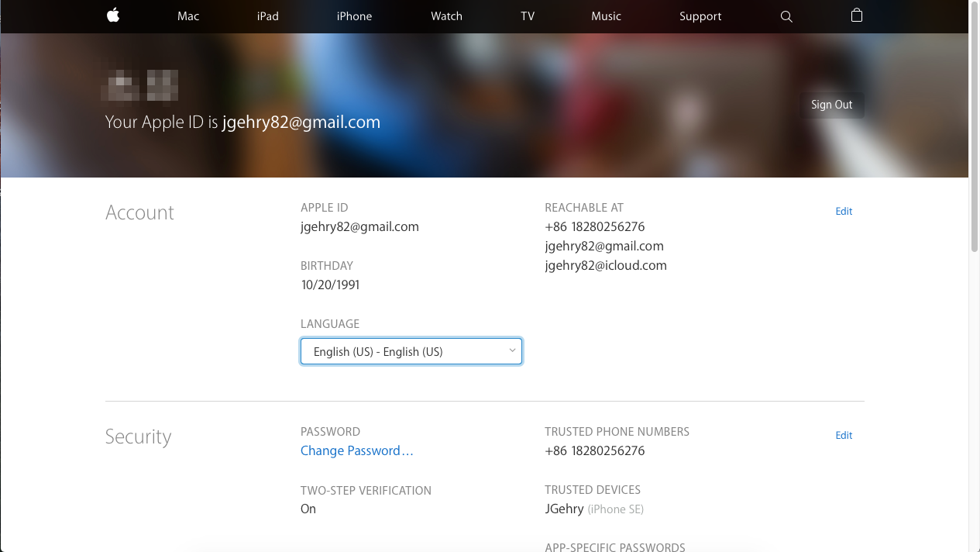The image size is (980, 552).
Task: Open the Language dropdown
Action: [411, 351]
